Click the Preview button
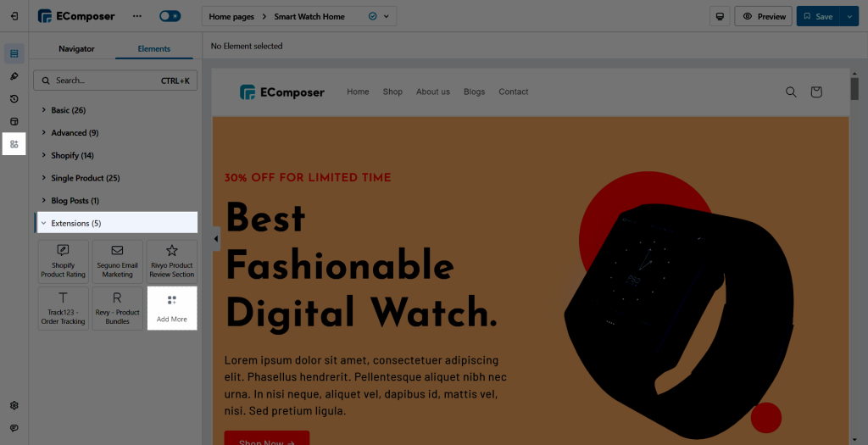Viewport: 868px width, 445px height. [x=764, y=16]
